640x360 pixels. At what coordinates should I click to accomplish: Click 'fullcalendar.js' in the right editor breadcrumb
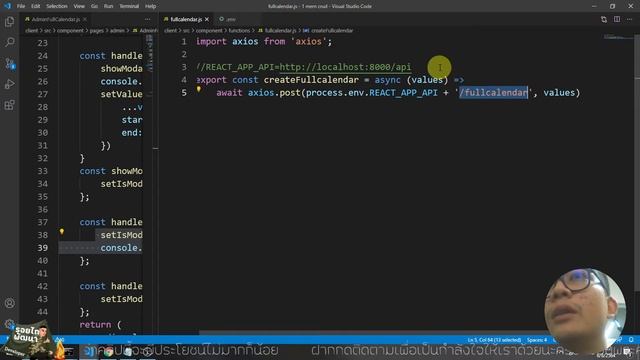pos(280,31)
